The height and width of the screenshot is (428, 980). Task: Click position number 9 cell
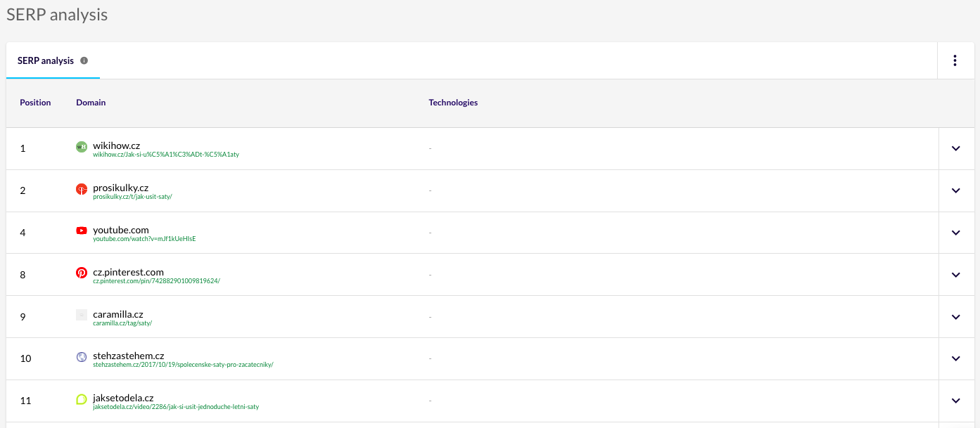click(23, 317)
